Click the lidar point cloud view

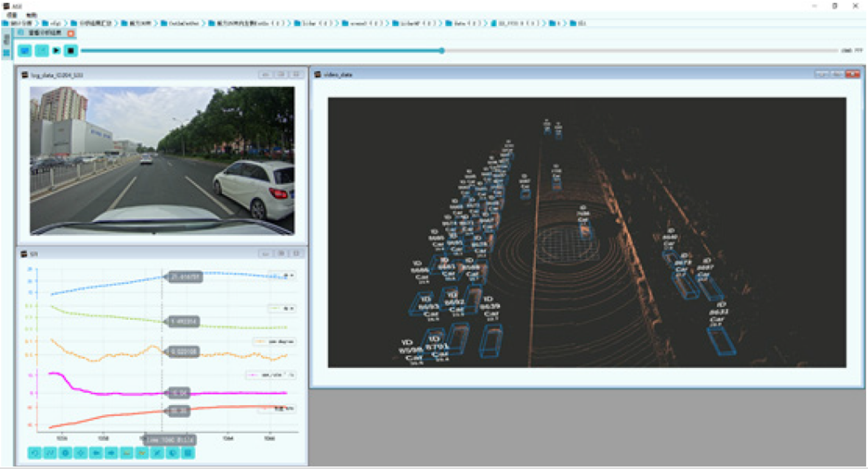point(587,232)
